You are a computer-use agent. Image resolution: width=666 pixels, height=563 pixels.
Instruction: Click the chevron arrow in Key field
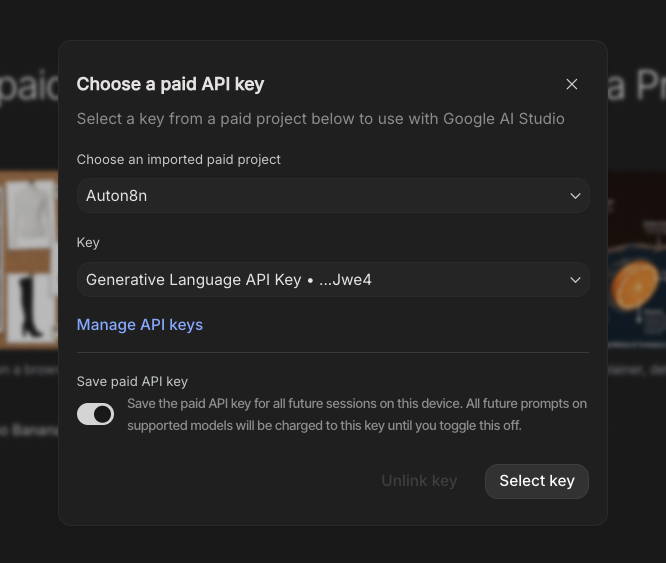(x=575, y=280)
